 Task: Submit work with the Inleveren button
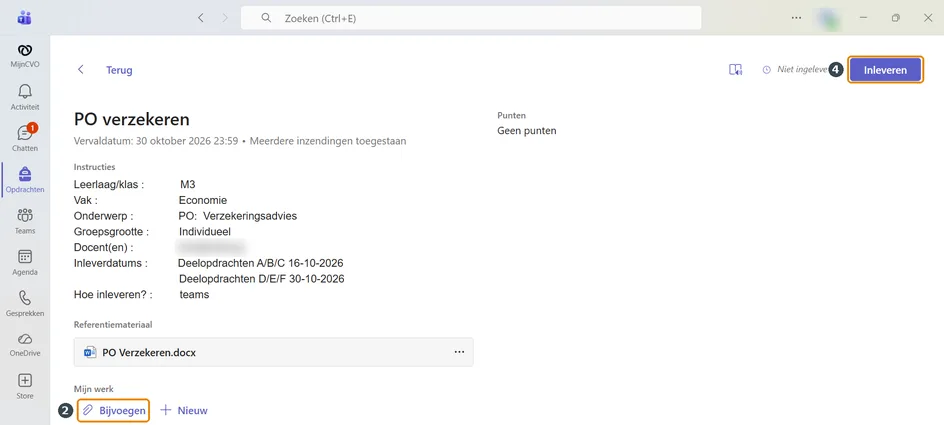pyautogui.click(x=885, y=70)
